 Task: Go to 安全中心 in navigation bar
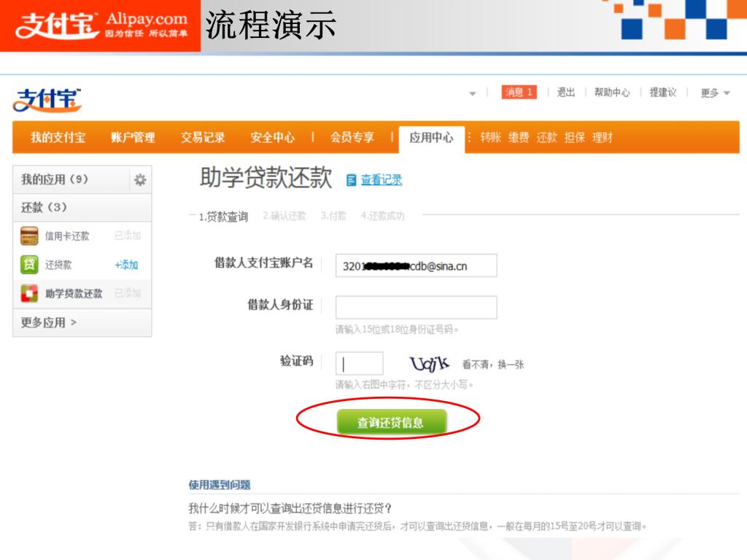point(273,137)
